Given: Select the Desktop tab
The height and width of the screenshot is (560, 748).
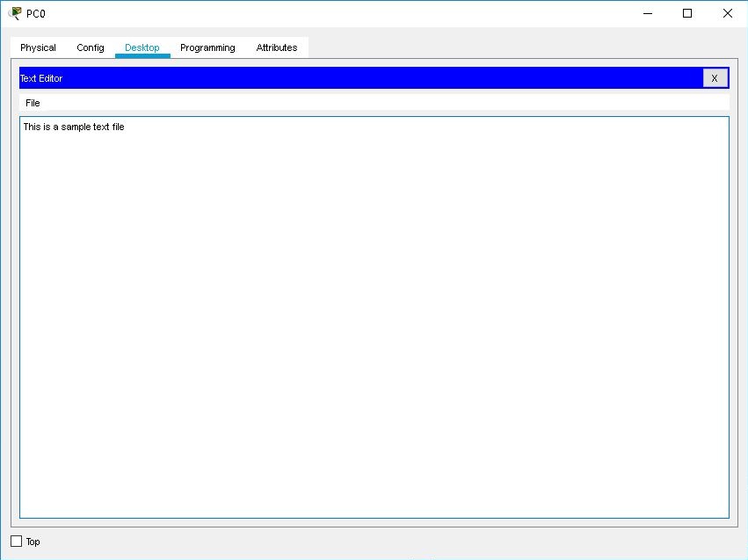Looking at the screenshot, I should 142,47.
